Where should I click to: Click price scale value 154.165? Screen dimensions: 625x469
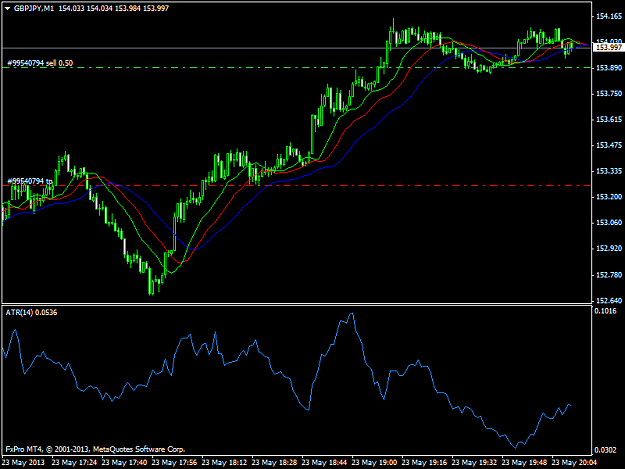[609, 16]
